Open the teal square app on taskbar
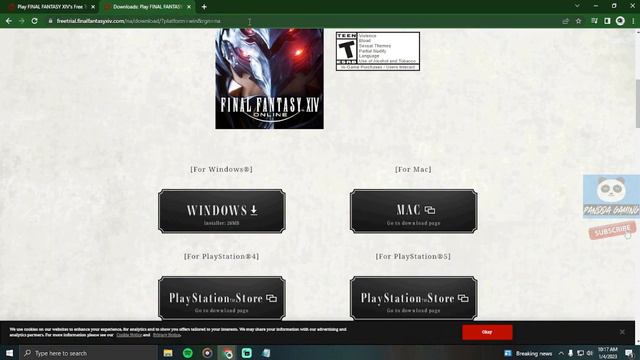The height and width of the screenshot is (360, 640). pos(247,353)
